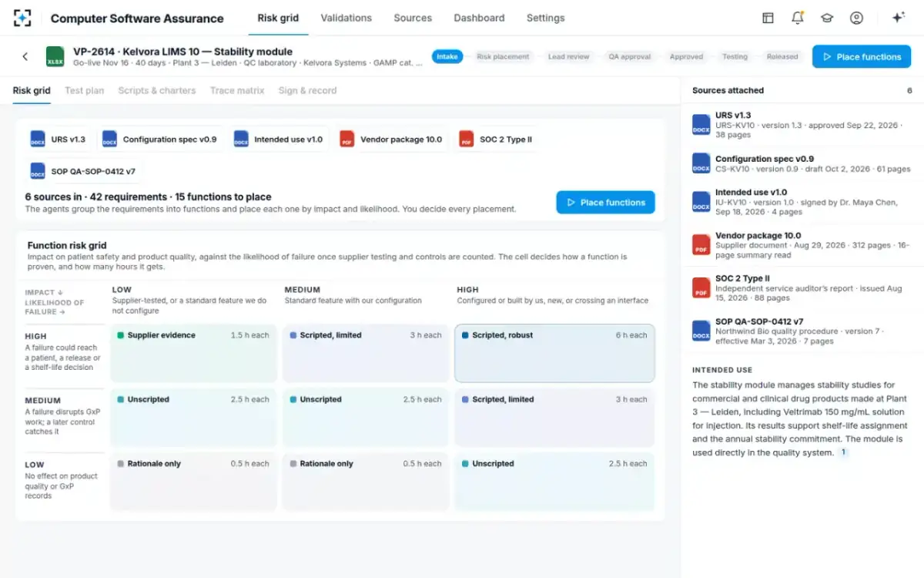This screenshot has width=924, height=578.
Task: Click Configuration spec icon in Sources attached
Action: [x=701, y=163]
